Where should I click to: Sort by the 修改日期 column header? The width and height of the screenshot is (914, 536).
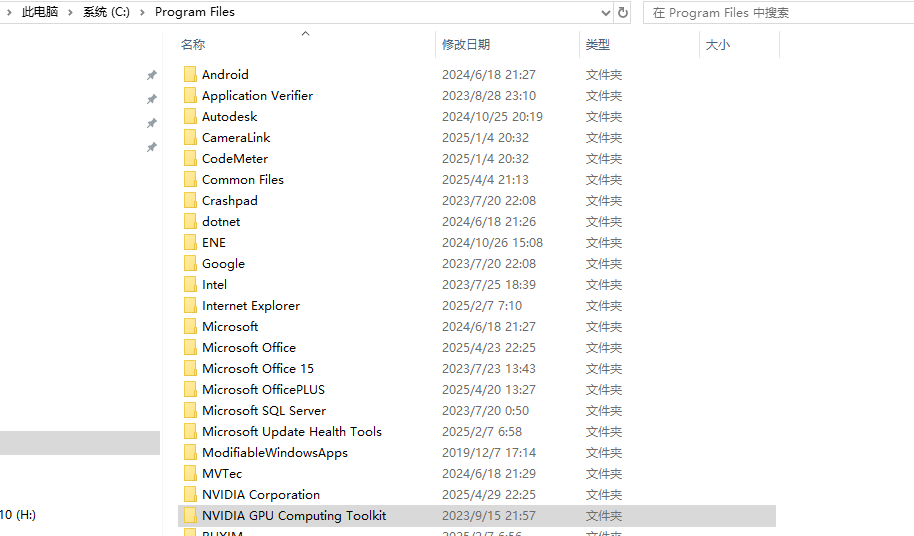(466, 44)
